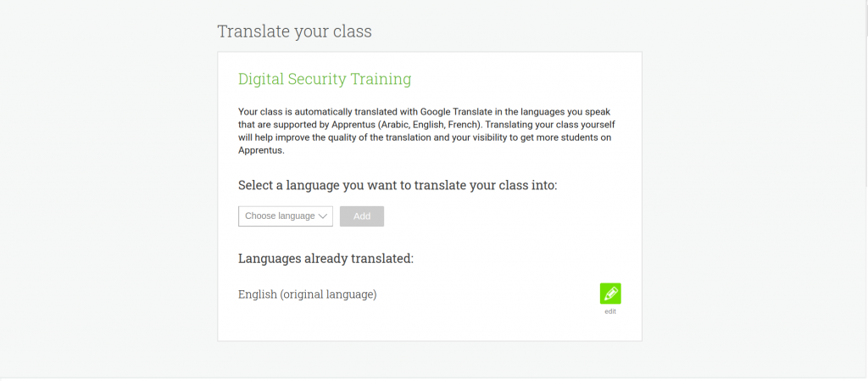Click the small "edit" label below the pencil
This screenshot has height=381, width=868.
coord(610,311)
